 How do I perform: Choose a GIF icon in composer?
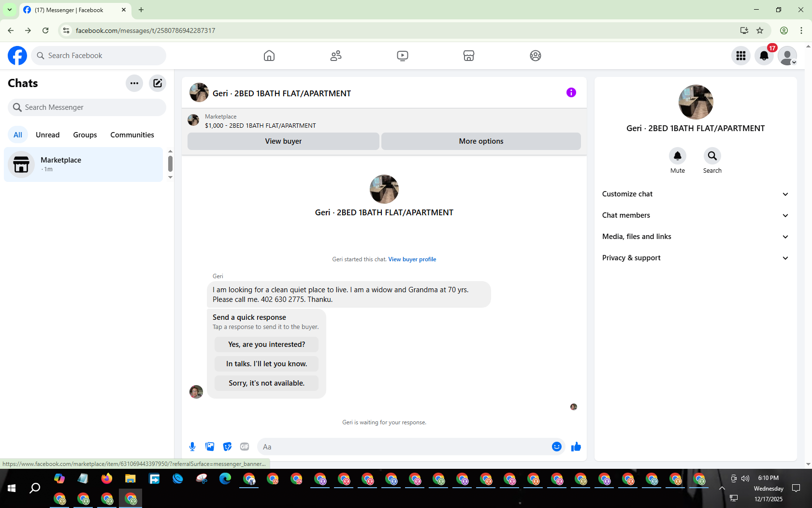coord(245,447)
